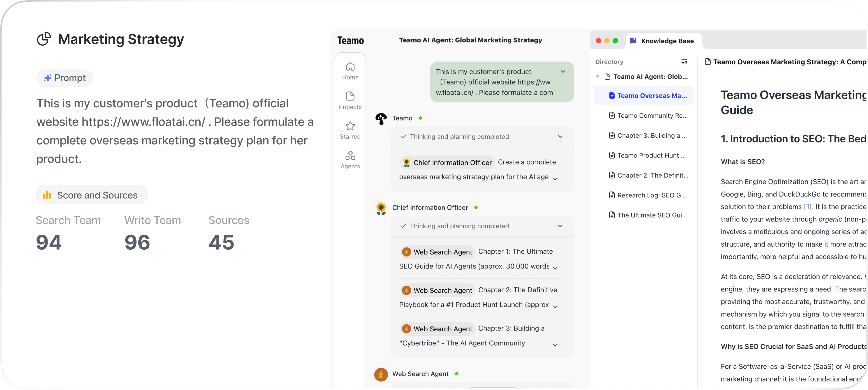Click the marketing strategy pie chart icon

pos(44,39)
